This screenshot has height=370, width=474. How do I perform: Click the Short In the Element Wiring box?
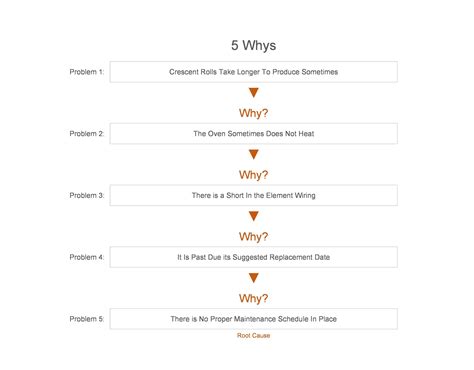pyautogui.click(x=254, y=195)
